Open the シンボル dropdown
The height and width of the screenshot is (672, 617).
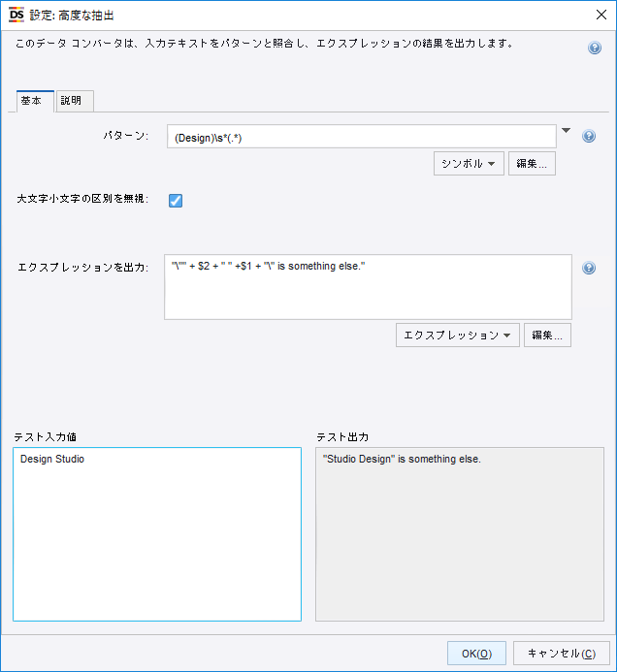point(469,164)
